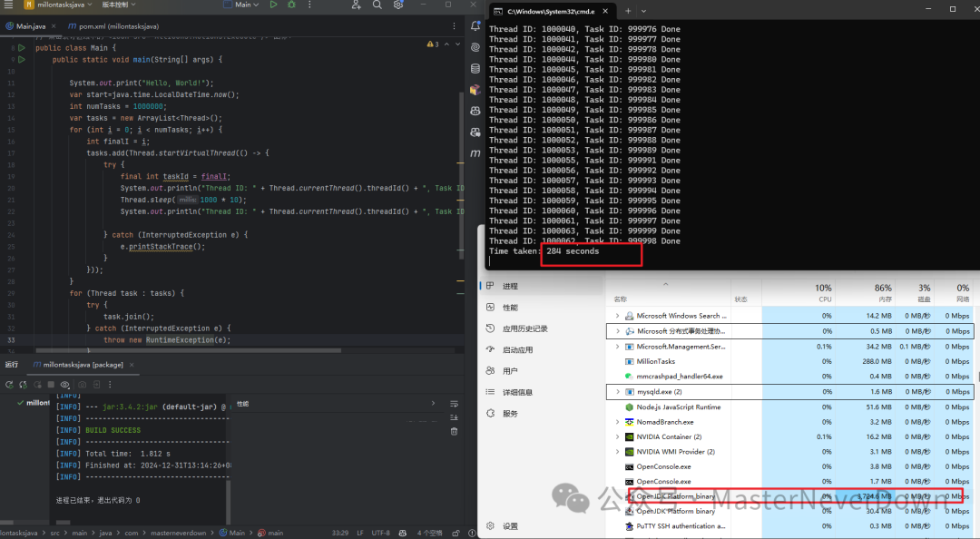980x539 pixels.
Task: Click run gutter arrow beside class Main
Action: [x=22, y=48]
